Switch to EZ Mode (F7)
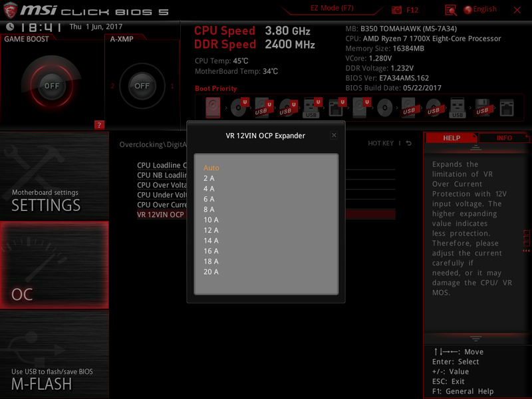Viewport: 532px width, 399px height. pos(332,8)
